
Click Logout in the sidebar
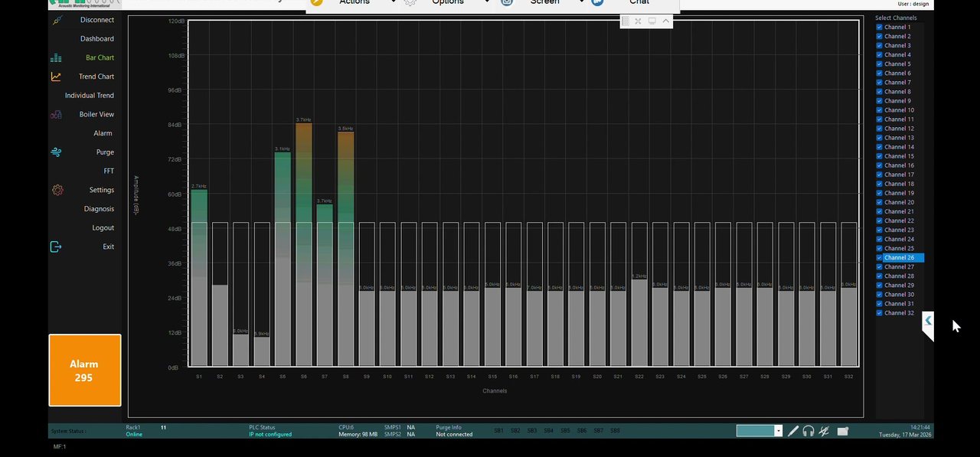(103, 227)
